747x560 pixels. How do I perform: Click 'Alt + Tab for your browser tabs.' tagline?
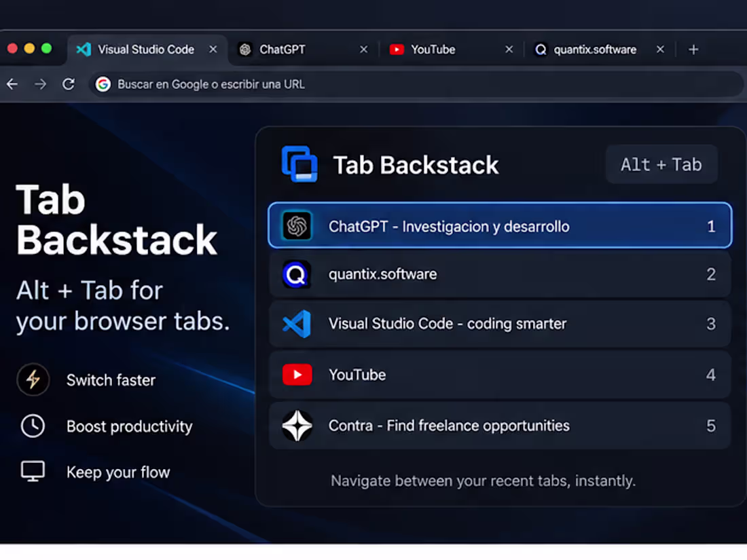pyautogui.click(x=123, y=305)
